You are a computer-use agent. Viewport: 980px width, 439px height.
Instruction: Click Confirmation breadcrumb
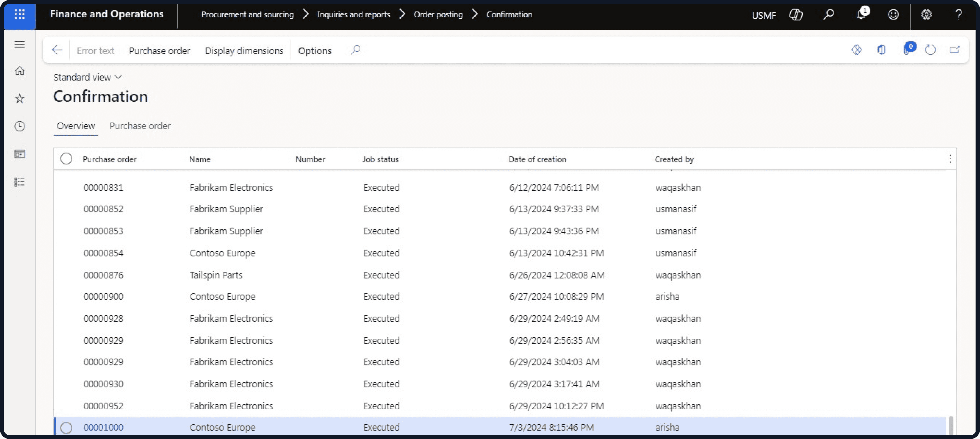(x=509, y=15)
